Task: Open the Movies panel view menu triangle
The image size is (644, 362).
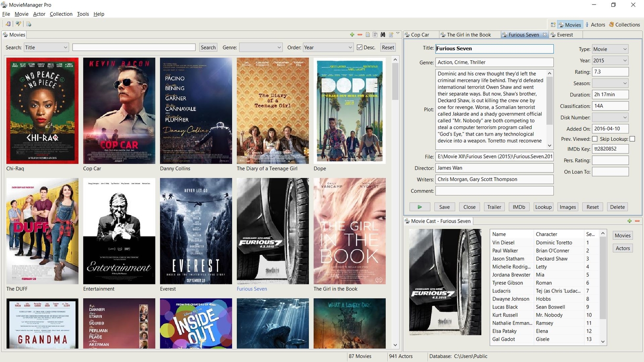Action: pyautogui.click(x=398, y=33)
